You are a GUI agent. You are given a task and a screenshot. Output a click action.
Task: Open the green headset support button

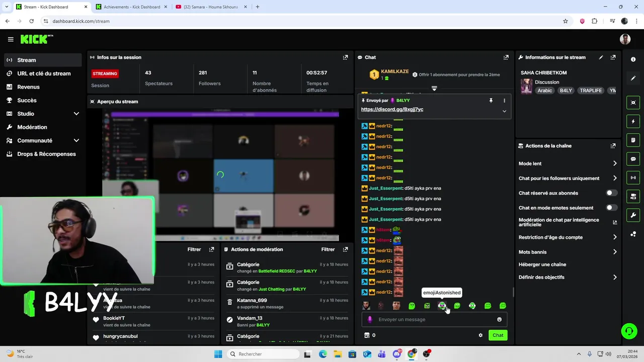(629, 331)
